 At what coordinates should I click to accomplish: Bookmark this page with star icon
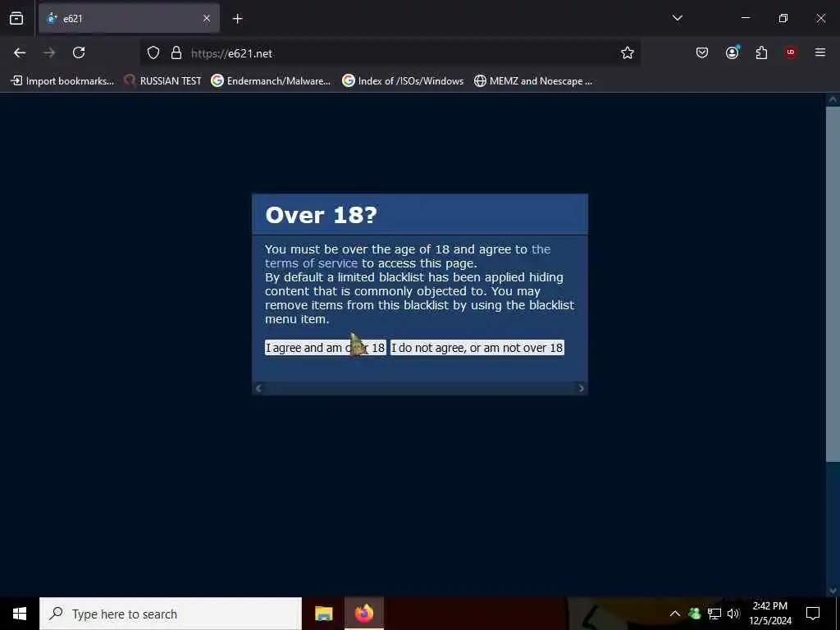click(628, 52)
